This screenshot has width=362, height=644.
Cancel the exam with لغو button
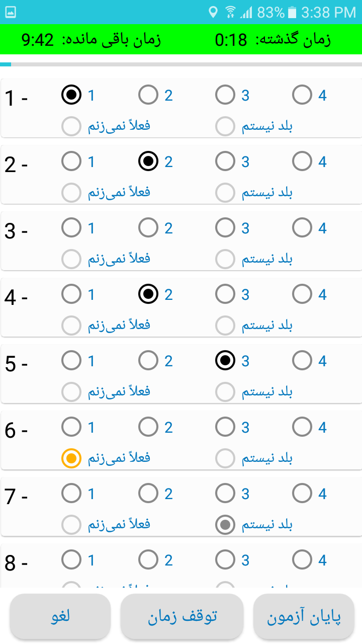coord(60,617)
